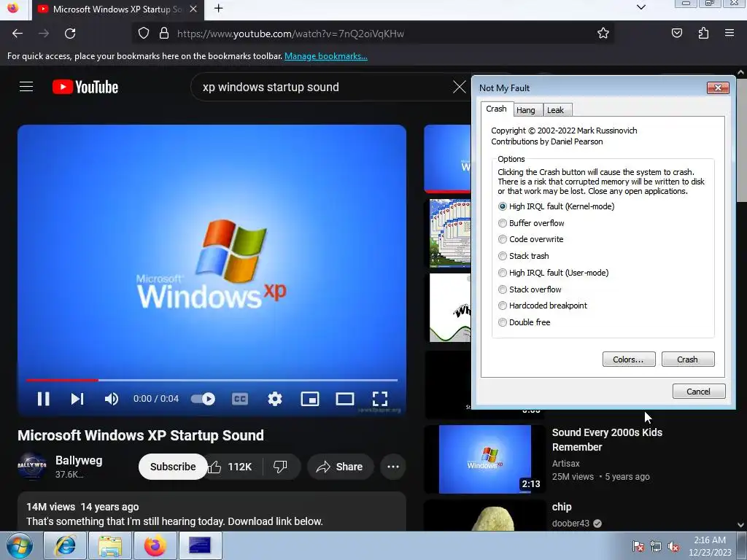Select Stack overflow option

click(x=530, y=289)
